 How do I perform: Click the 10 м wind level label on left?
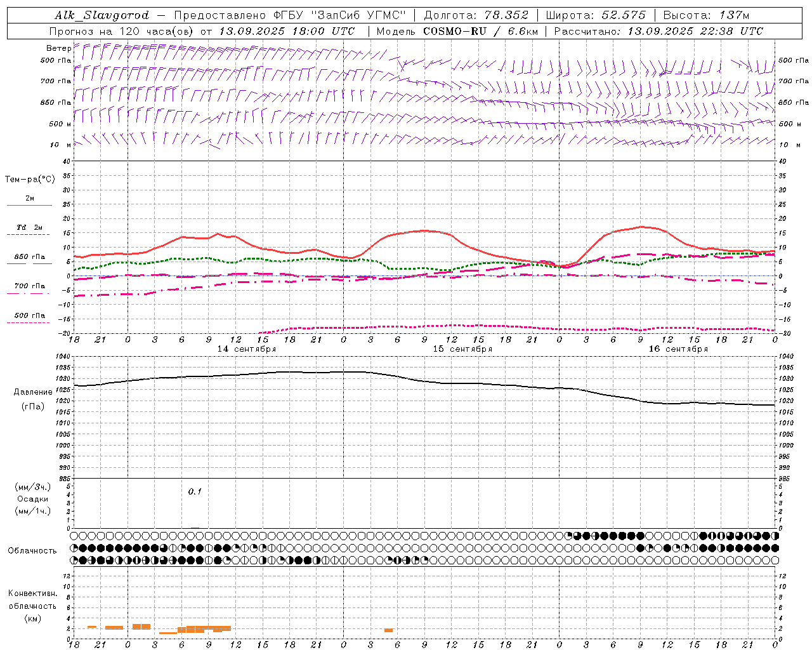click(x=60, y=145)
